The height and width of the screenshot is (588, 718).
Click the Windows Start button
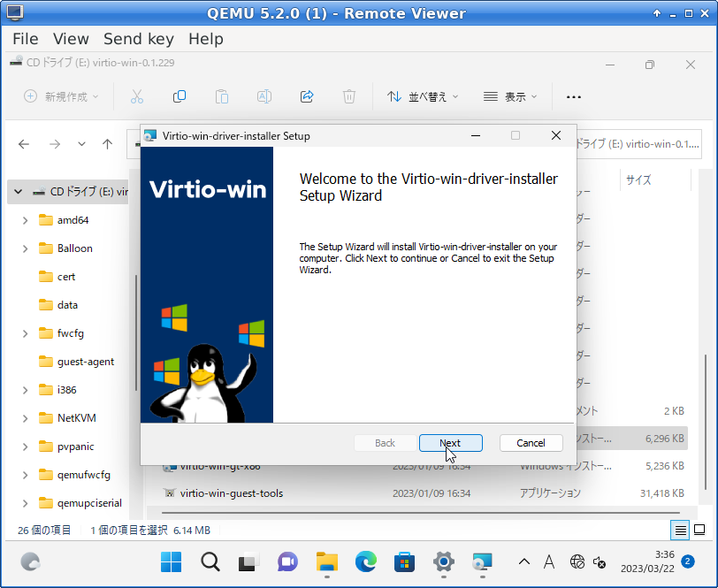pyautogui.click(x=172, y=561)
